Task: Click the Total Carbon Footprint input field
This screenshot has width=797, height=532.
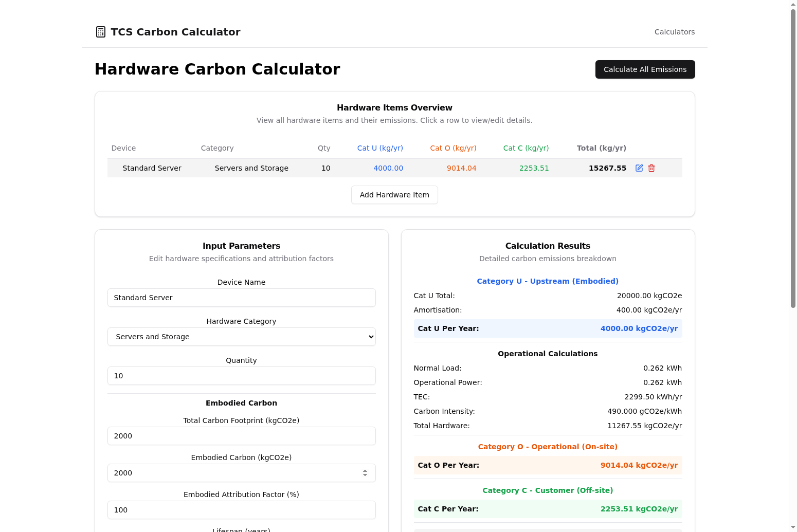Action: tap(241, 436)
